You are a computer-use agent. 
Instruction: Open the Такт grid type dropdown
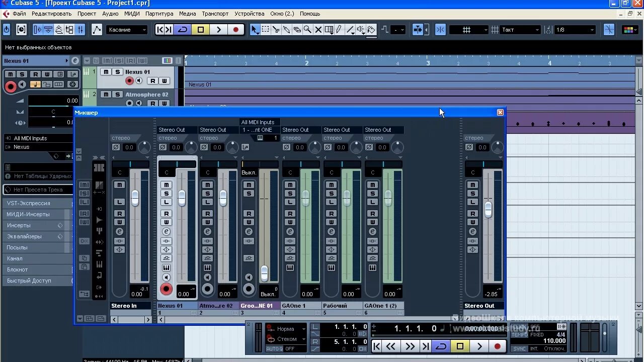(520, 30)
